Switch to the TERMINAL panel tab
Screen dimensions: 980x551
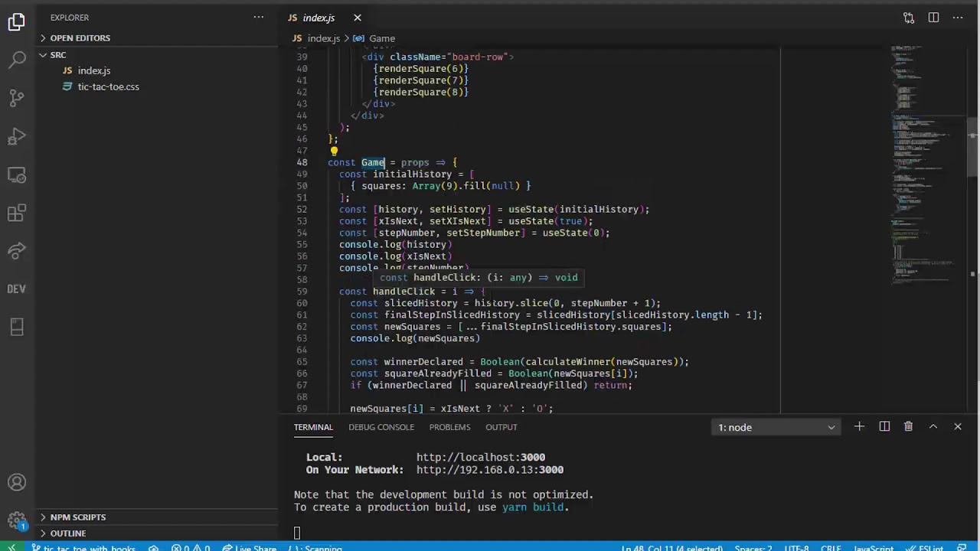tap(313, 427)
